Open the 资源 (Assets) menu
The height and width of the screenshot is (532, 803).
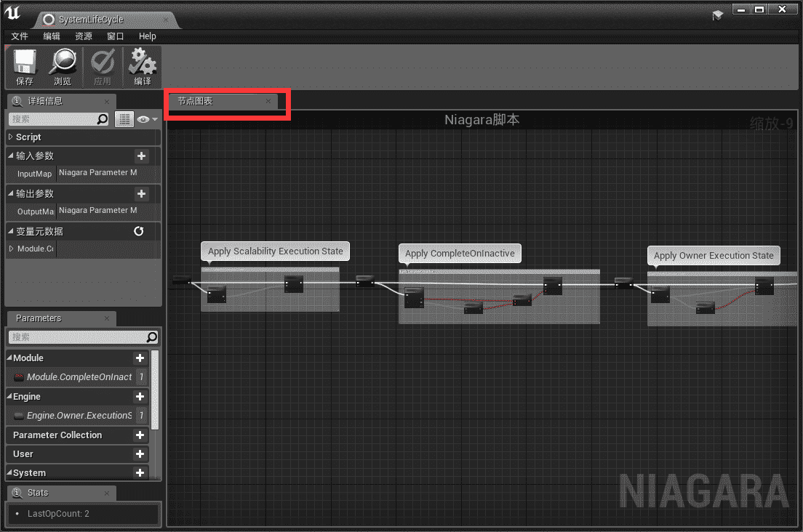83,36
